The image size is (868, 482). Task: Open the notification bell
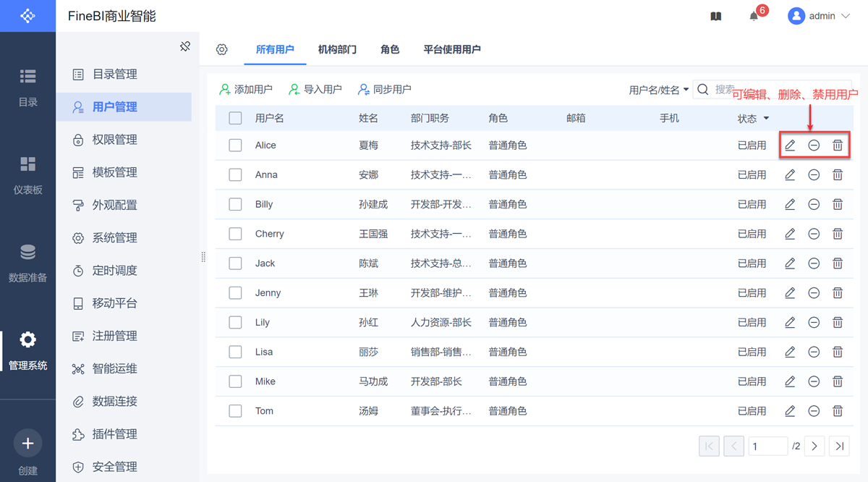coord(754,17)
